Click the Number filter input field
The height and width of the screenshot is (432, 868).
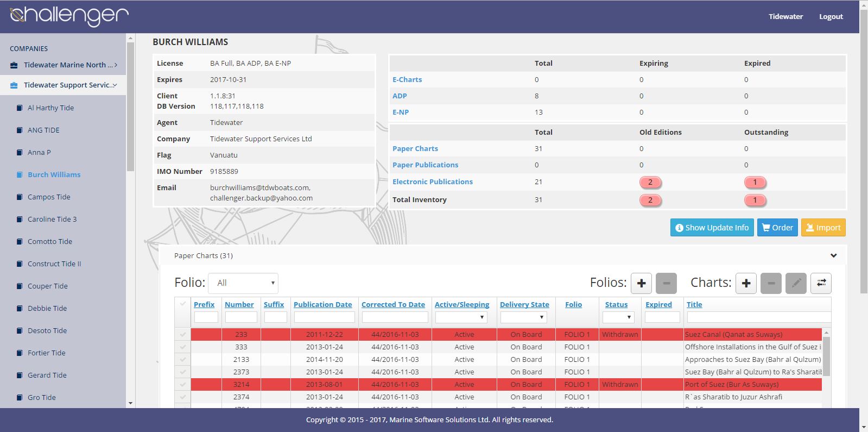241,317
